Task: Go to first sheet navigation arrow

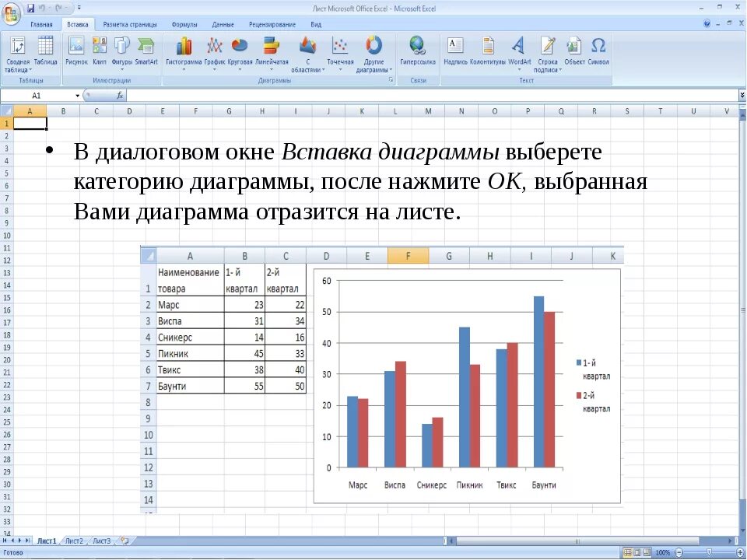Action: point(5,541)
